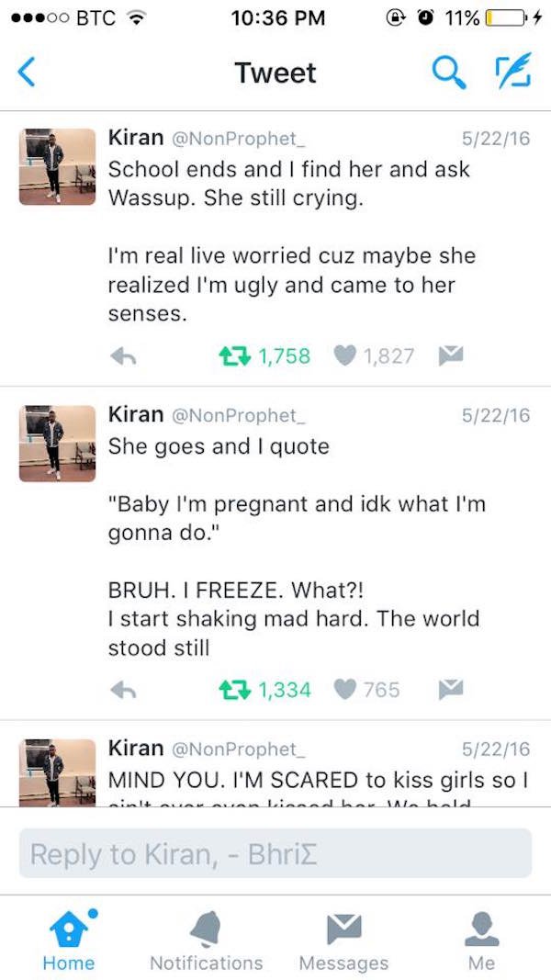Image resolution: width=551 pixels, height=980 pixels.
Task: Like the tweet with 765 likes
Action: (344, 690)
